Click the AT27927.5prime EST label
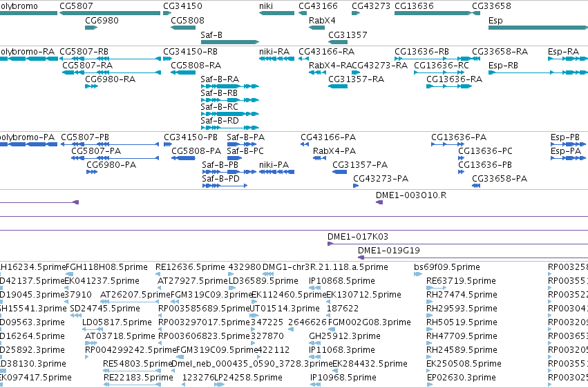This screenshot has height=388, width=588. coord(193,281)
